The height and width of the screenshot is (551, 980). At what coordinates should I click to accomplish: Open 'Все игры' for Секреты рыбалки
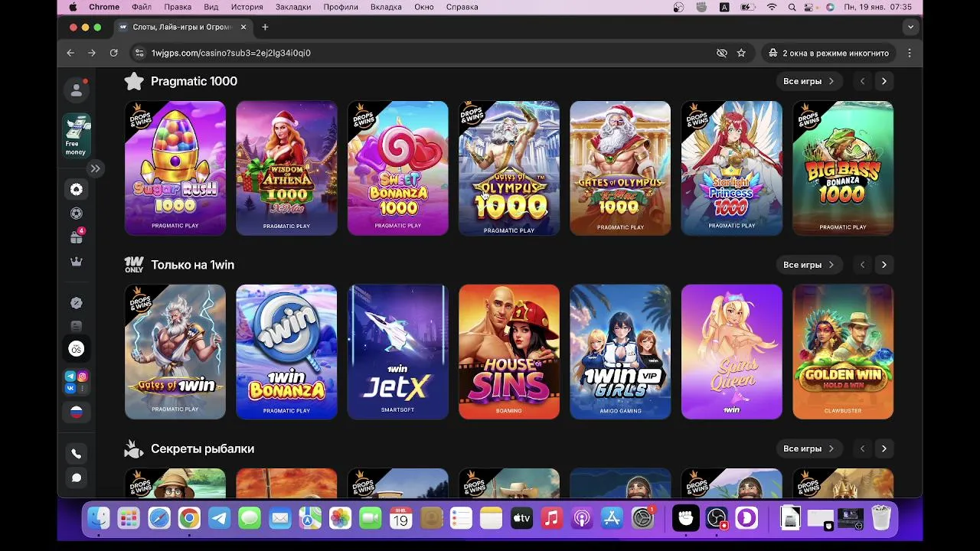[808, 448]
